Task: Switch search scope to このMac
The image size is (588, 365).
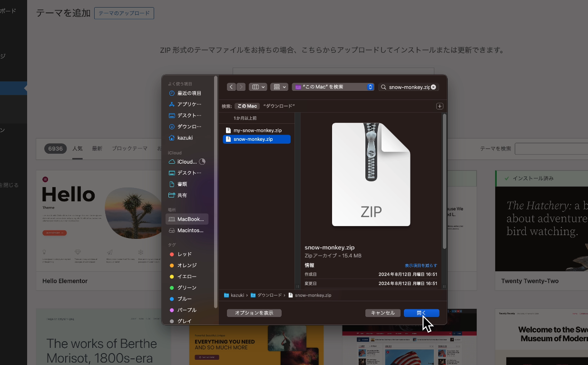Action: pos(247,106)
